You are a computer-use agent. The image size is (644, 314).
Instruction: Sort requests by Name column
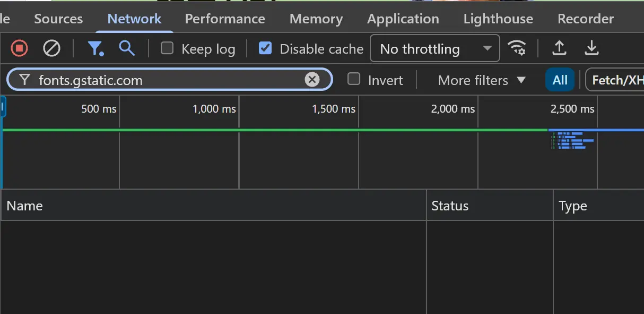click(214, 206)
